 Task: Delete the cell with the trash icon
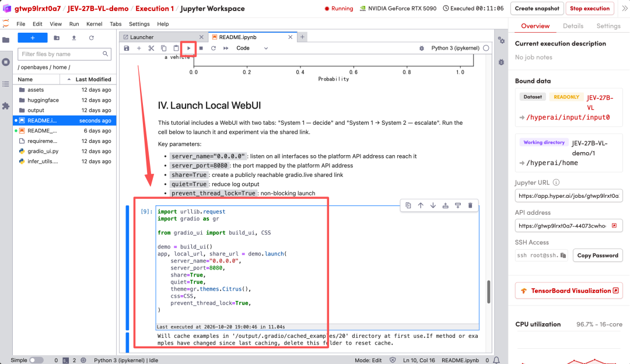pyautogui.click(x=470, y=205)
